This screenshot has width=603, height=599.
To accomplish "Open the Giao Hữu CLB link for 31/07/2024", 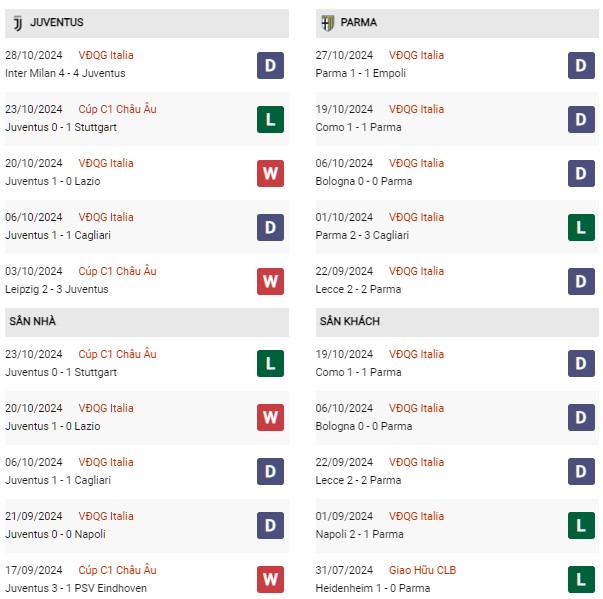I will pos(422,570).
